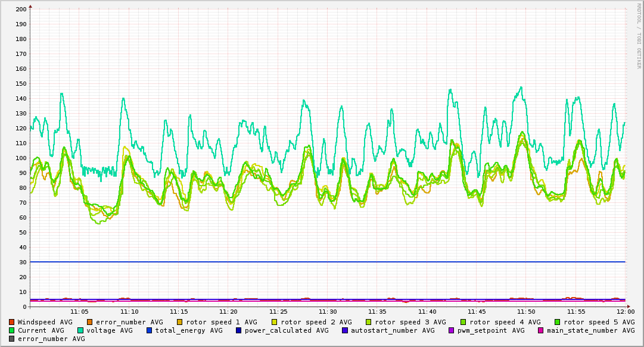Select the rotor speed 2 legend color box

274,322
